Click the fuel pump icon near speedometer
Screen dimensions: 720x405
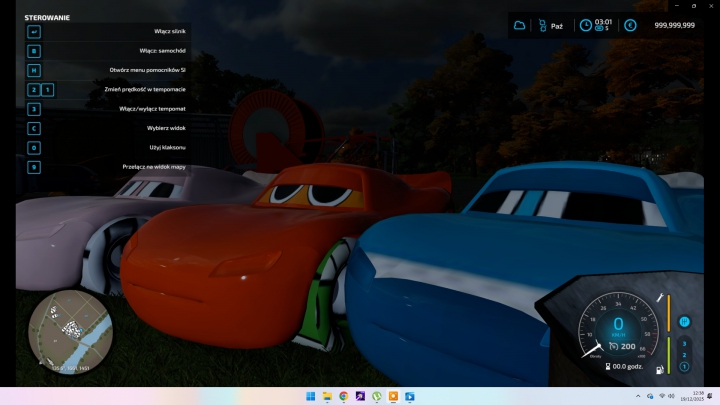pyautogui.click(x=657, y=371)
